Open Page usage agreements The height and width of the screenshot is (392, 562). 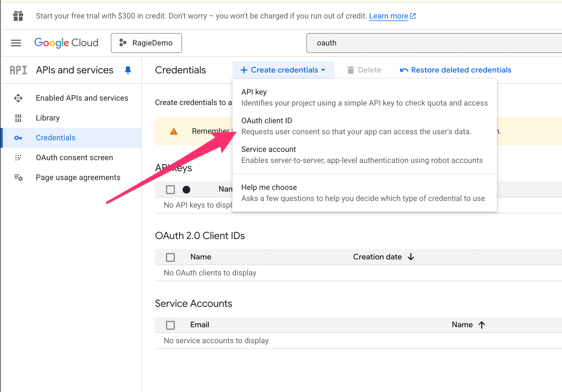click(71, 178)
